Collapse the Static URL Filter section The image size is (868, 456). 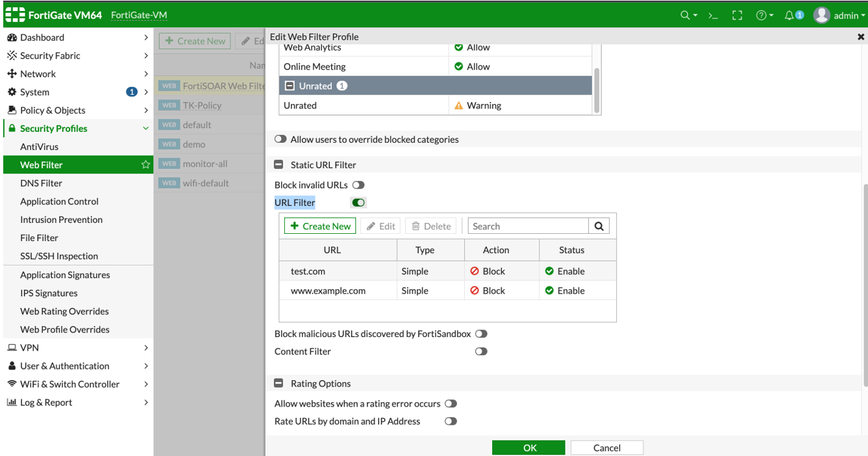pyautogui.click(x=279, y=165)
